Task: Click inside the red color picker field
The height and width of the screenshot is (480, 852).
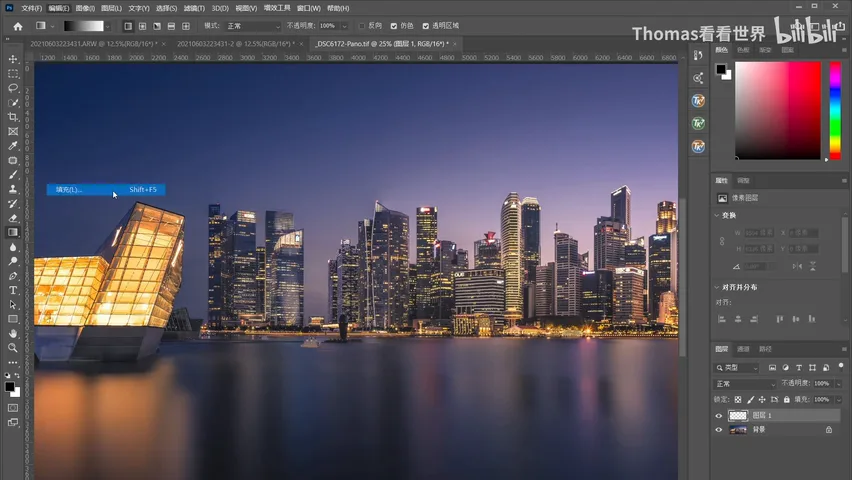Action: coord(778,110)
